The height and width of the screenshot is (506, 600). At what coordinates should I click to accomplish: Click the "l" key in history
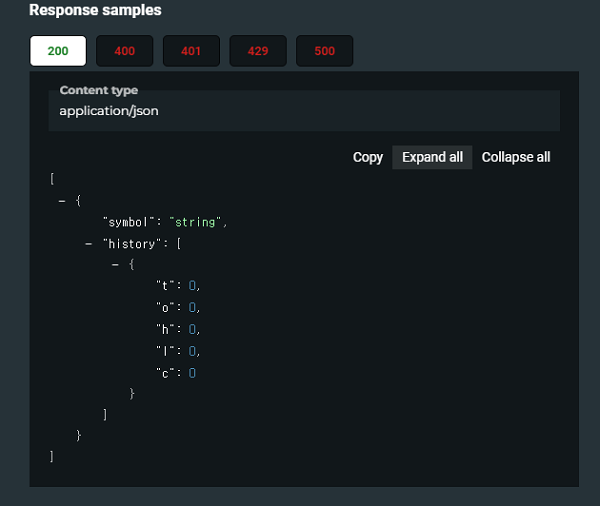(165, 351)
